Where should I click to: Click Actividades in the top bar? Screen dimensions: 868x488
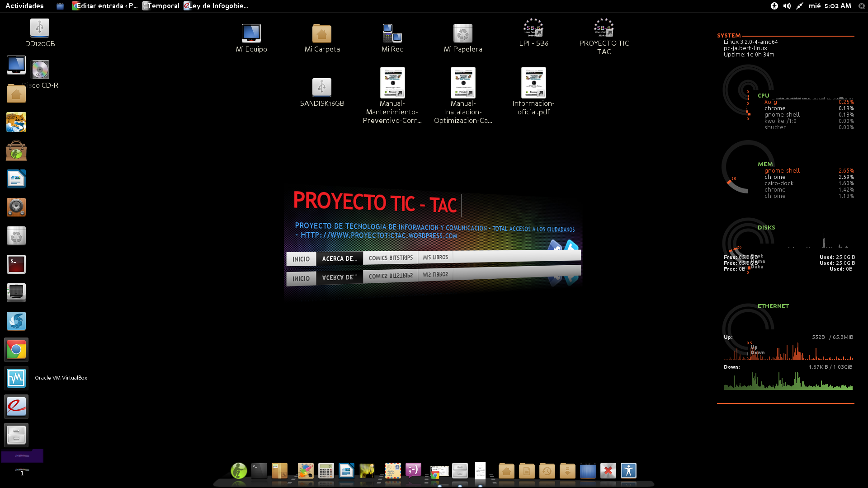pos(24,6)
